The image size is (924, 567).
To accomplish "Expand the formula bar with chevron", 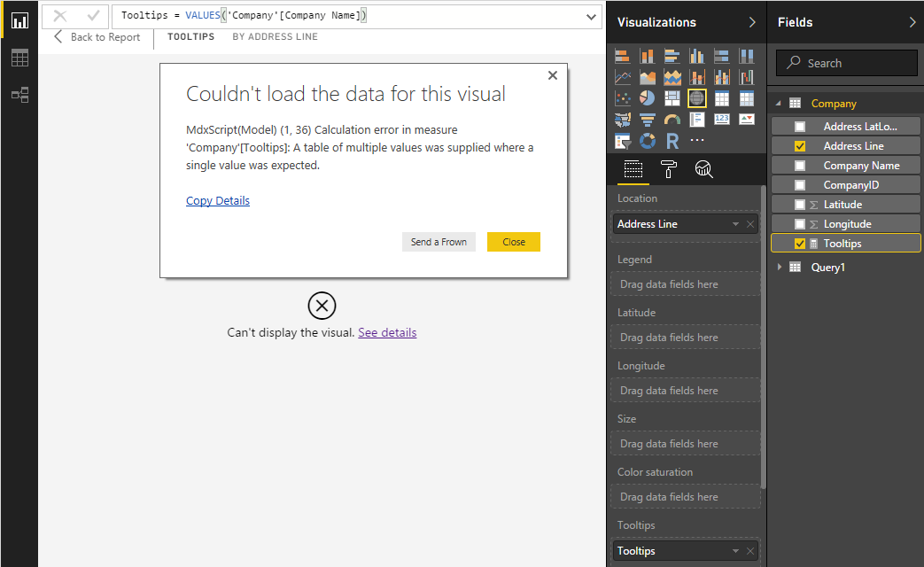I will 591,17.
